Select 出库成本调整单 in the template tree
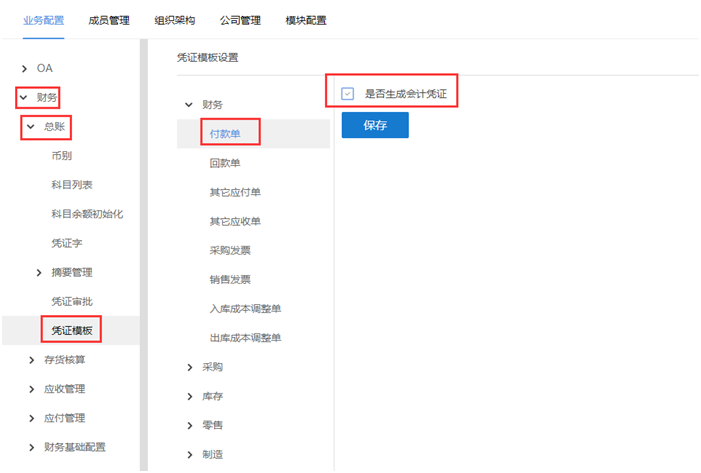 245,338
